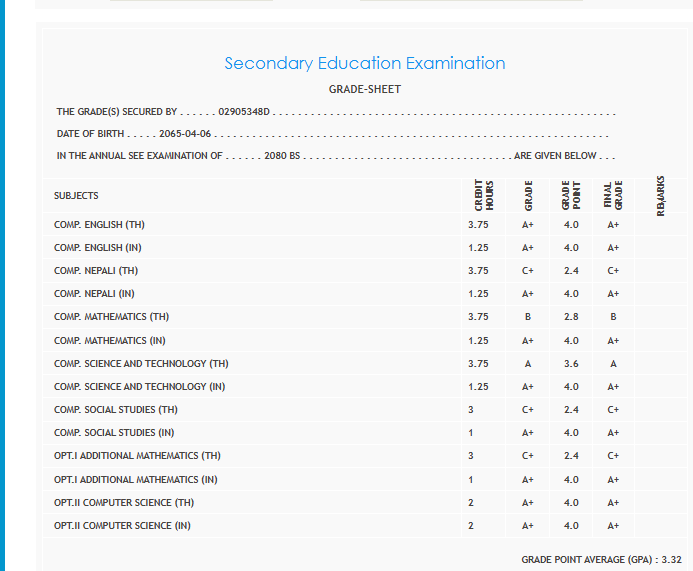Click the SUBJECTS column header
This screenshot has height=571, width=693.
[x=76, y=196]
